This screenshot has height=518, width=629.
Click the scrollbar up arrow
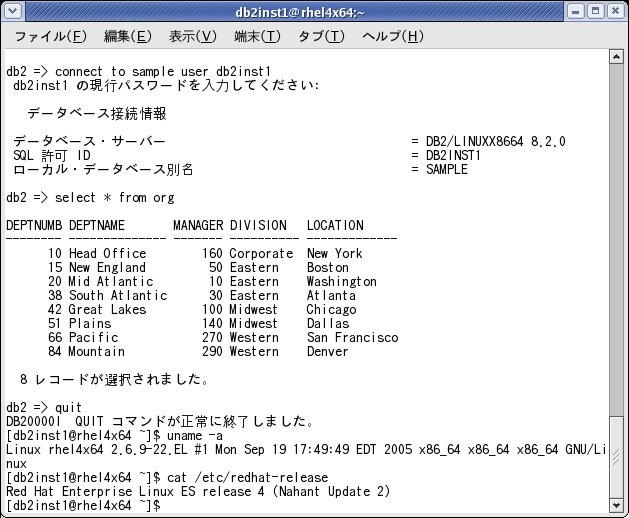click(x=616, y=57)
